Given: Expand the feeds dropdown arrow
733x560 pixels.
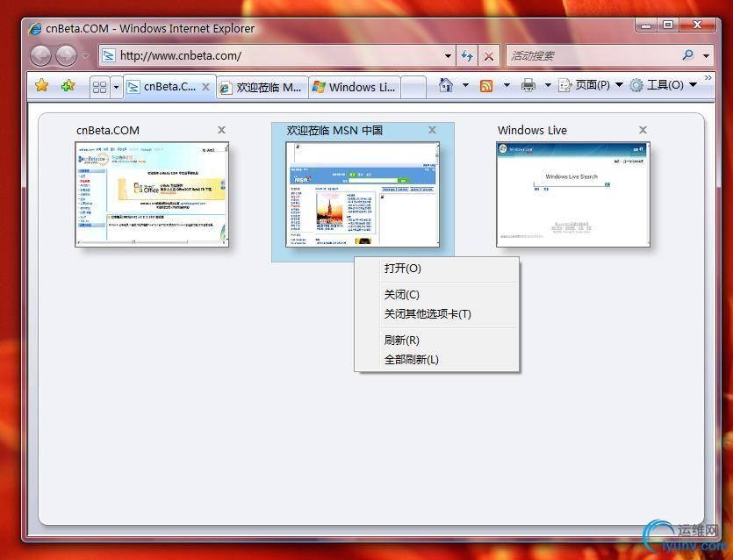Looking at the screenshot, I should coord(507,85).
